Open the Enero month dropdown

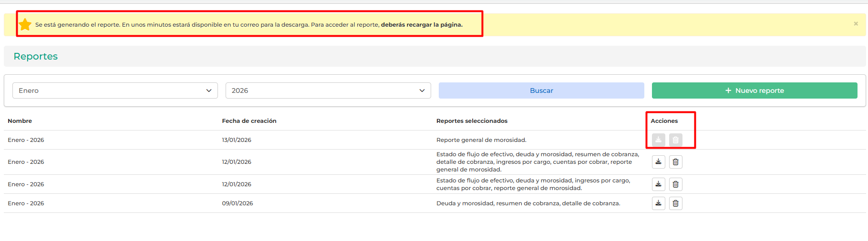[x=115, y=90]
